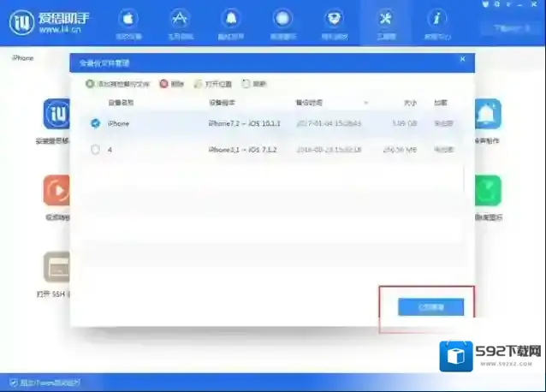Select the iPhone backup radio button
The image size is (546, 392).
pyautogui.click(x=95, y=124)
